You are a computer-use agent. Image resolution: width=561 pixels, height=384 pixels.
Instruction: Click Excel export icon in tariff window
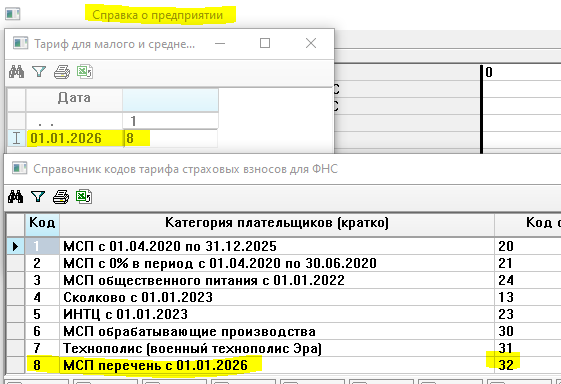(x=85, y=72)
